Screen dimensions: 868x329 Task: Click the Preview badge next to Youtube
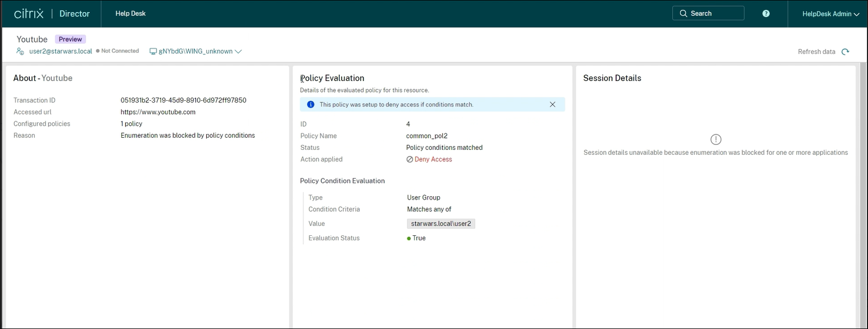click(70, 39)
